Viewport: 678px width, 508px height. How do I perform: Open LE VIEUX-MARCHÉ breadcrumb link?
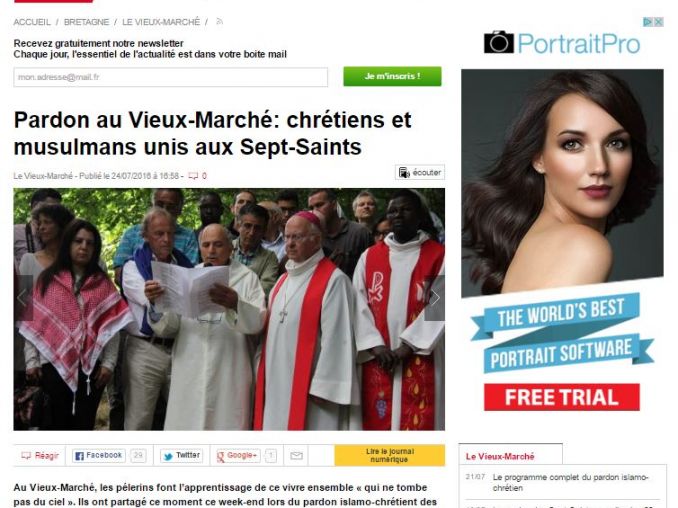pyautogui.click(x=161, y=22)
